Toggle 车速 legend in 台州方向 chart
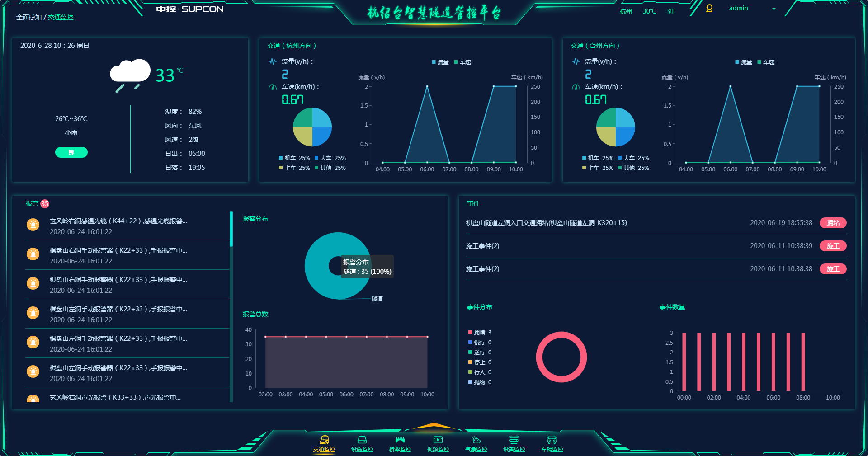This screenshot has width=868, height=456. pos(766,62)
